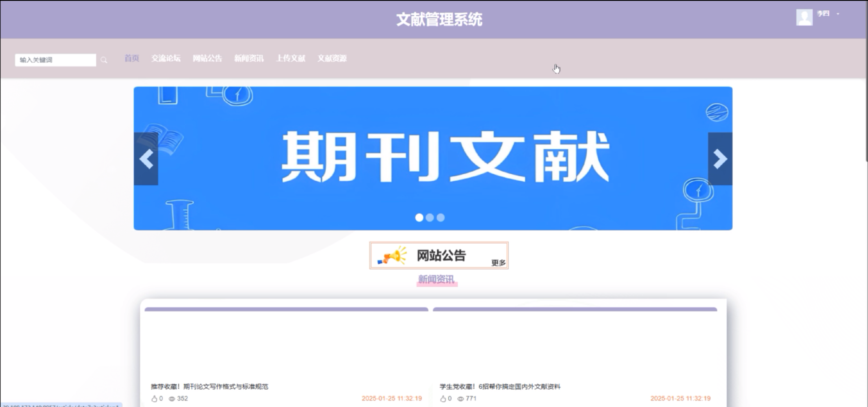The height and width of the screenshot is (407, 868).
Task: Click view count eye icon showing 352
Action: click(172, 399)
